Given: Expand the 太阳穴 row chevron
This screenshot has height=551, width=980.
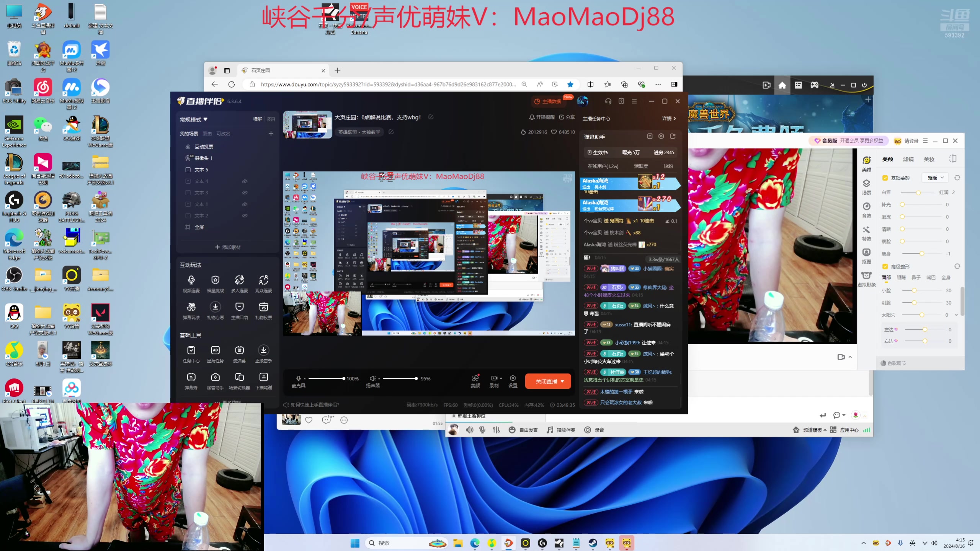Looking at the screenshot, I should pos(956,315).
